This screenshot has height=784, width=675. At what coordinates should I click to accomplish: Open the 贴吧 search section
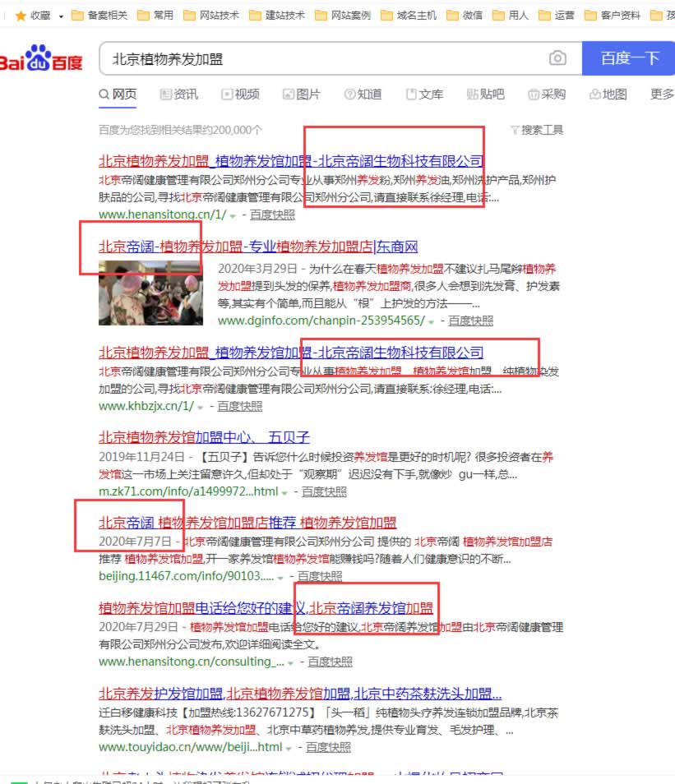pos(489,94)
